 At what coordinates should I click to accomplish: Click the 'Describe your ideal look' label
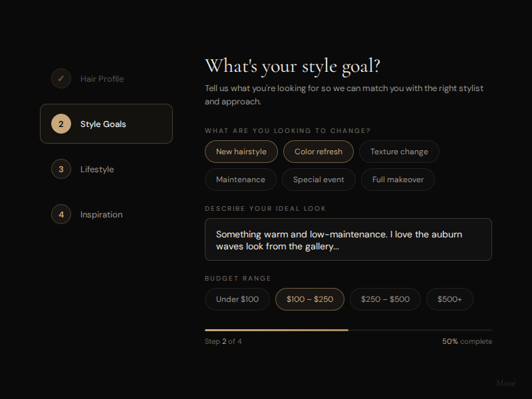(265, 209)
